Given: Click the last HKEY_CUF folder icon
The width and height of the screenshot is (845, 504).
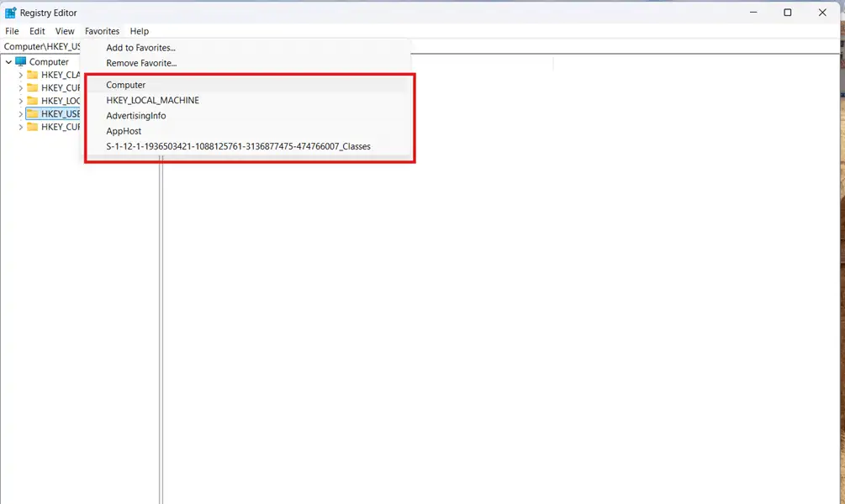Looking at the screenshot, I should pos(33,127).
